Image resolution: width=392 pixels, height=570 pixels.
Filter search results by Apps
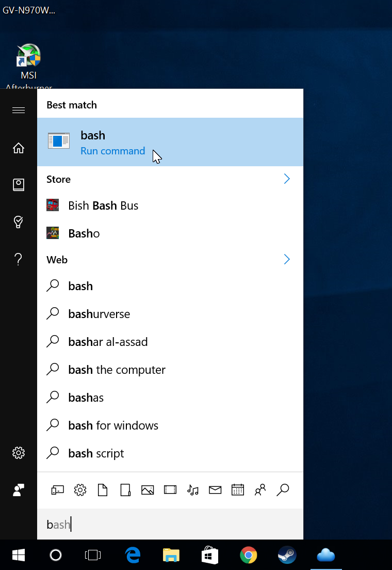[57, 490]
